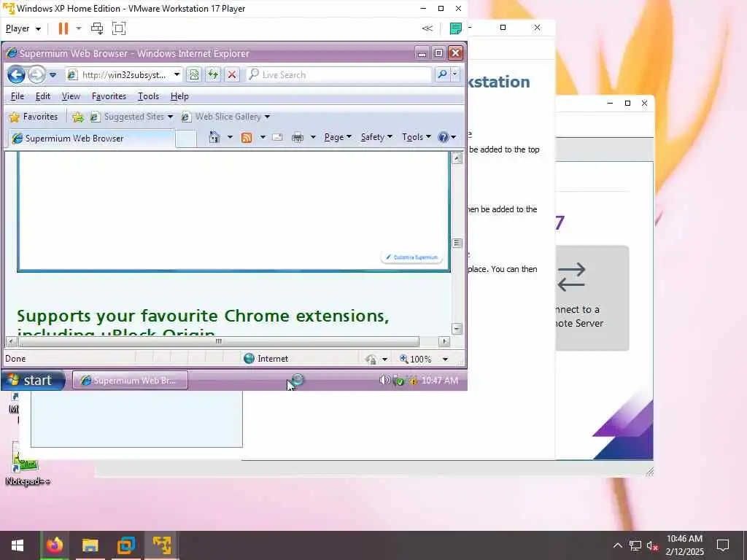Open the recent pages dropdown arrow
747x560 pixels.
tap(53, 75)
